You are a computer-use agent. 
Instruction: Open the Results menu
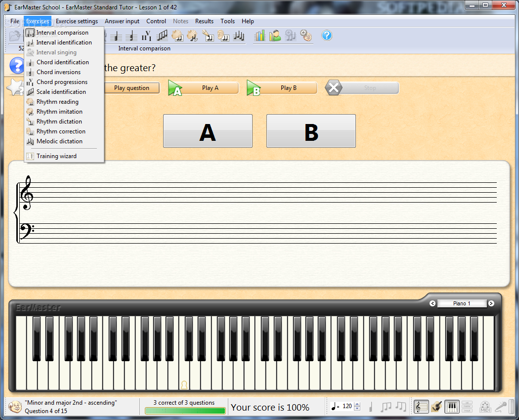[204, 21]
